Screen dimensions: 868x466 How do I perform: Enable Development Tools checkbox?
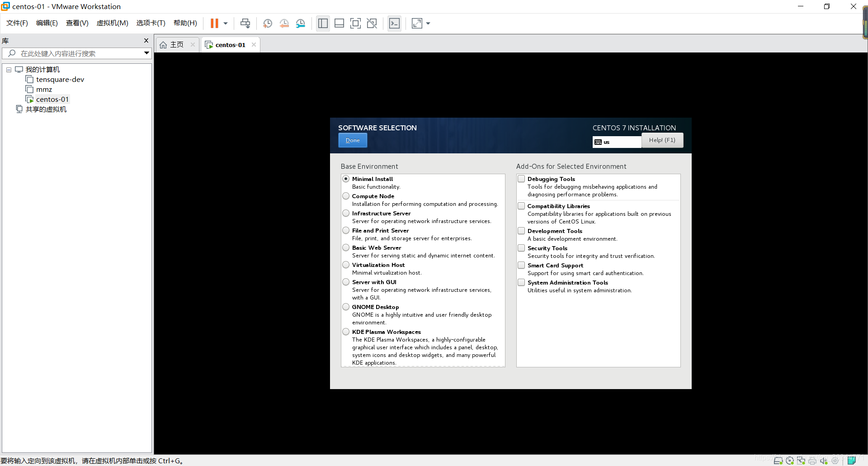click(521, 231)
